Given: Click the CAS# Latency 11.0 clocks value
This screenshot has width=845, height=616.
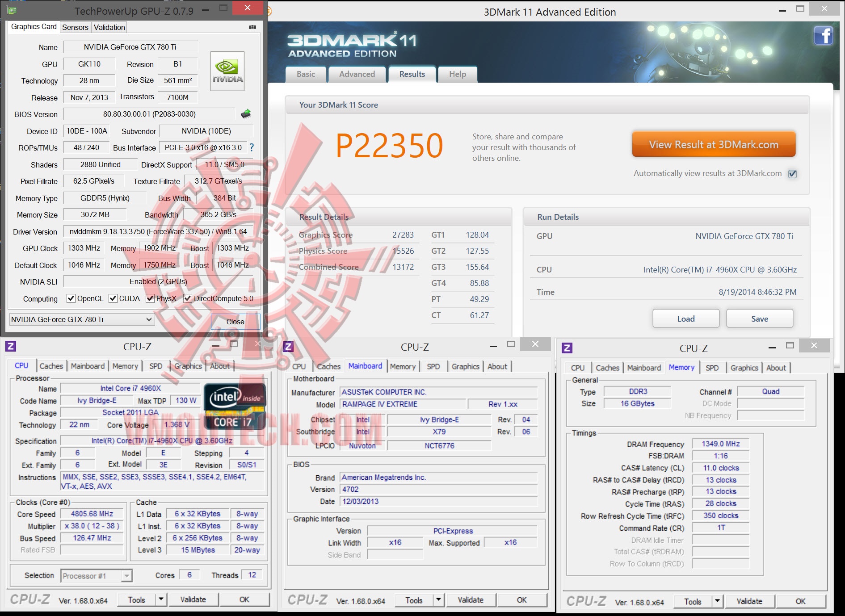Looking at the screenshot, I should pyautogui.click(x=721, y=468).
